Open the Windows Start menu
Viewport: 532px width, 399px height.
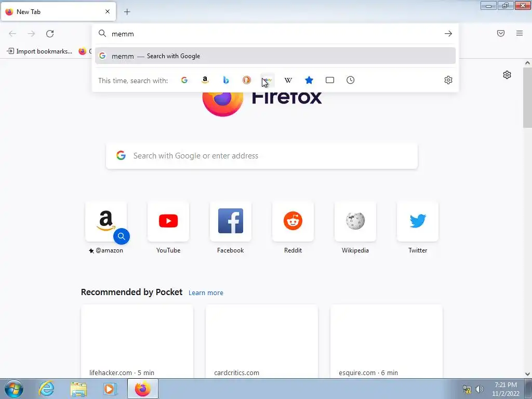(14, 389)
